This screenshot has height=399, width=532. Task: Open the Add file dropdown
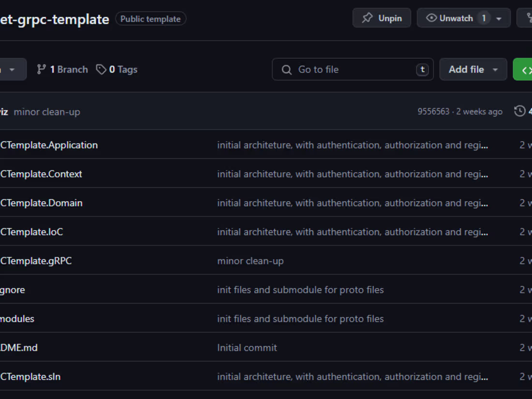tap(473, 69)
